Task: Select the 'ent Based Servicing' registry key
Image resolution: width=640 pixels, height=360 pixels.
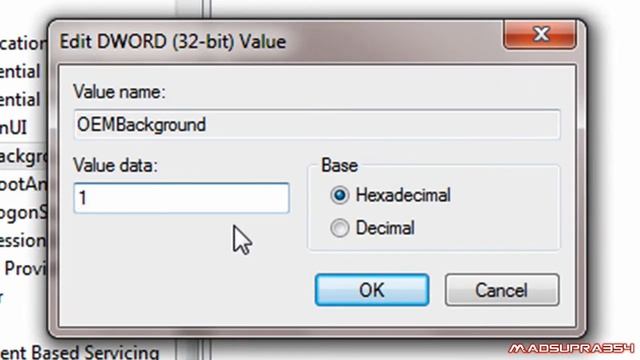Action: (x=80, y=352)
